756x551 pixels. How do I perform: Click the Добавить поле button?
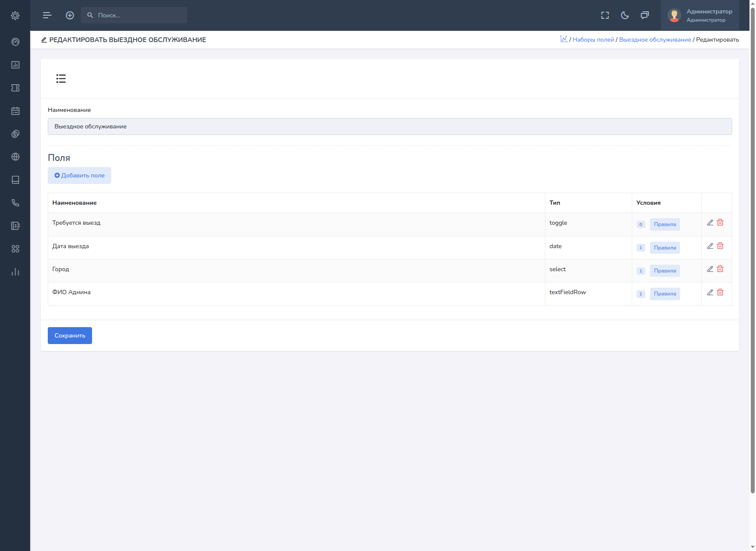coord(79,176)
